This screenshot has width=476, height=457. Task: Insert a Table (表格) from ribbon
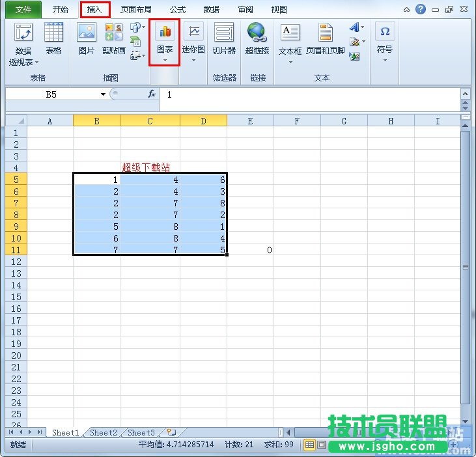(x=53, y=38)
